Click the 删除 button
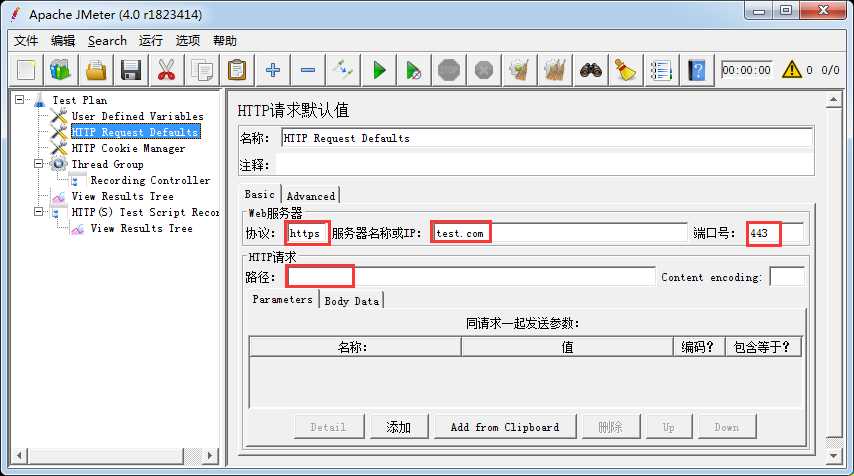The height and width of the screenshot is (476, 854). (611, 427)
